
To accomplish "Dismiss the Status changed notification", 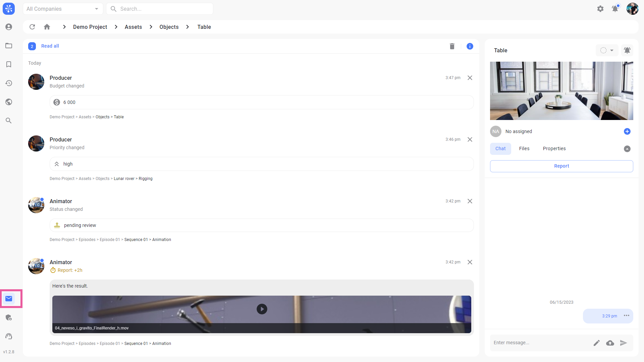I will coord(470,201).
